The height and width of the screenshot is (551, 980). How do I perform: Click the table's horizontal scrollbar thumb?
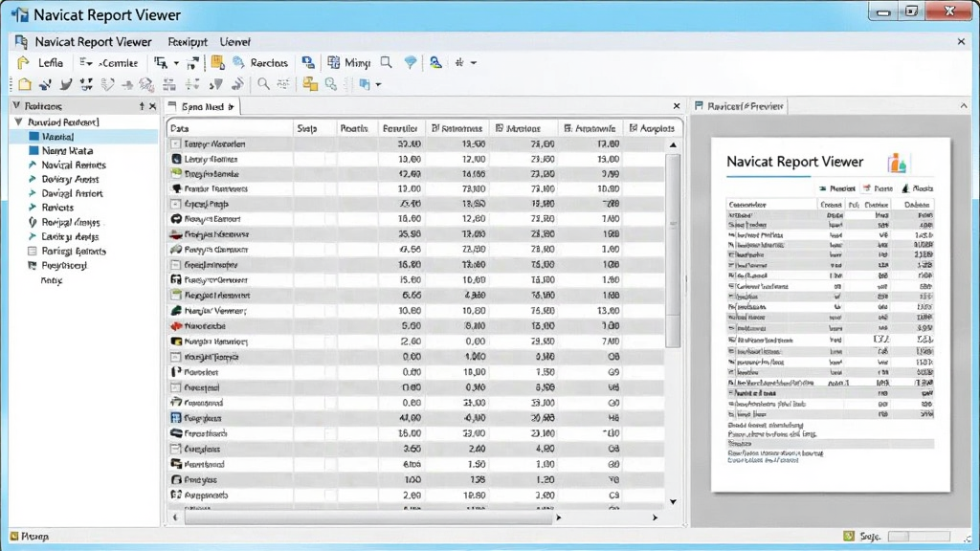[368, 518]
